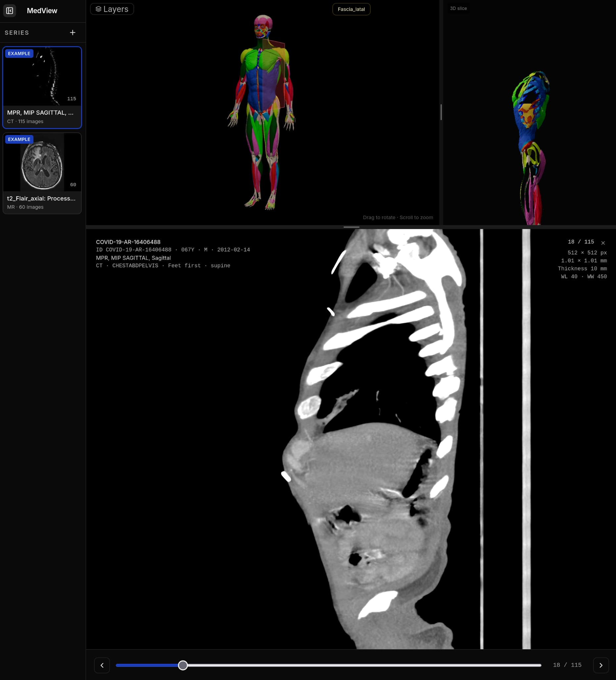This screenshot has height=680, width=616.
Task: Go to the previous slice
Action: (x=102, y=665)
